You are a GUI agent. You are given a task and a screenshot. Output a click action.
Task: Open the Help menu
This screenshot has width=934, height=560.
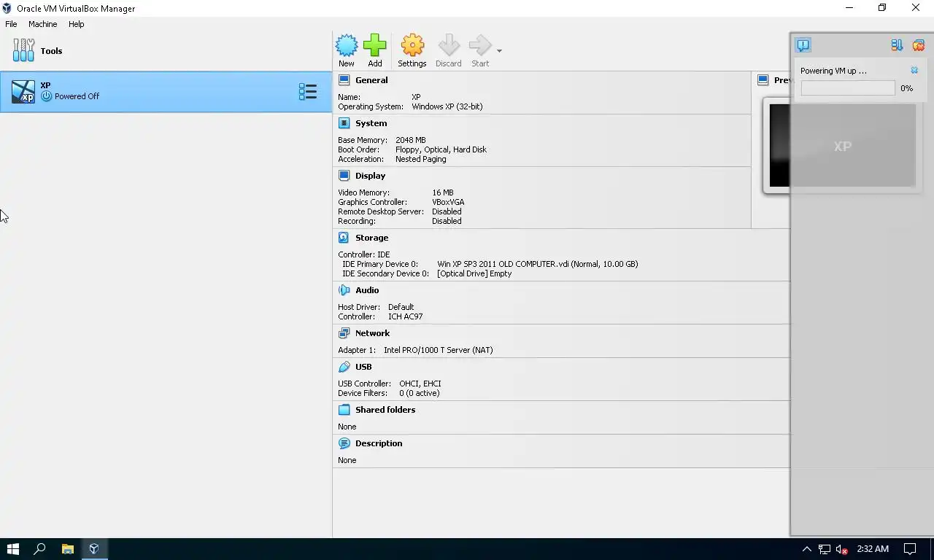[x=77, y=24]
